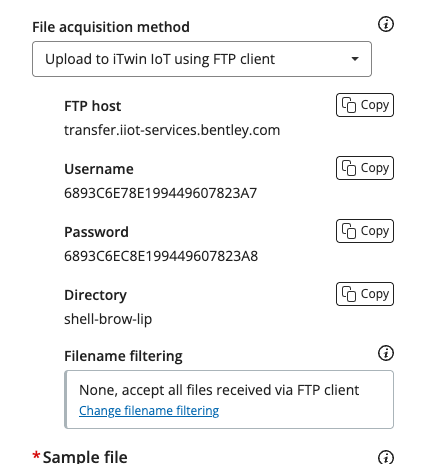Copy the FTP host value
Screen dimensions: 421x464
pos(365,105)
